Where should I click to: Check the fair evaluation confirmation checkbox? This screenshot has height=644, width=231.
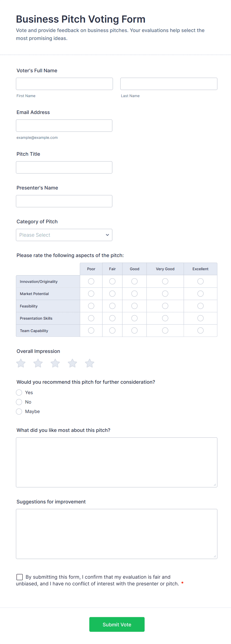[x=20, y=577]
